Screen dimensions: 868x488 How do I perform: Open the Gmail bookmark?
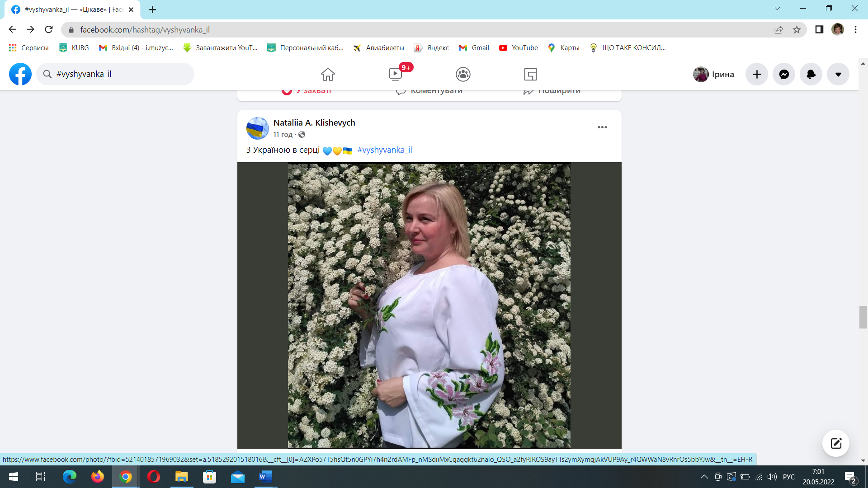pos(474,48)
